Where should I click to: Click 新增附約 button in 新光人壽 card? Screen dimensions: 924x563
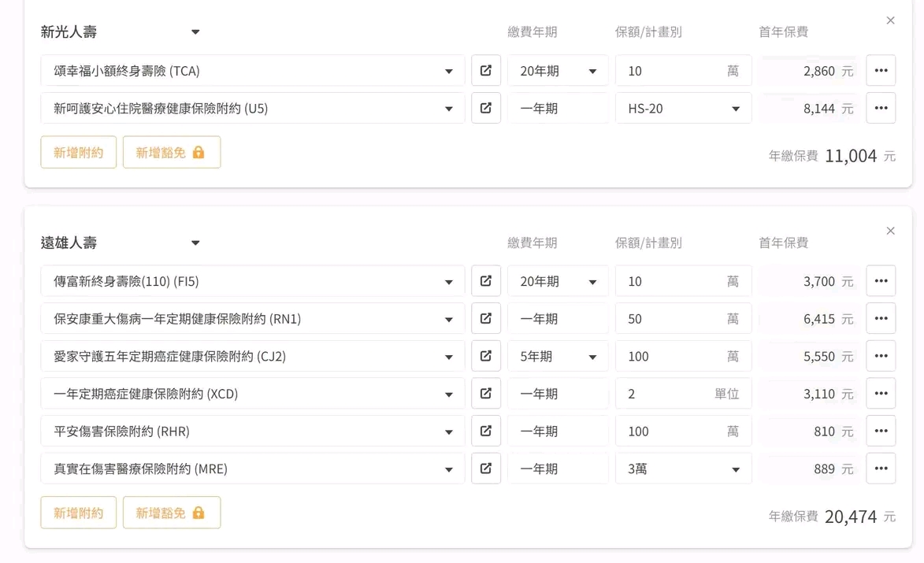click(78, 153)
